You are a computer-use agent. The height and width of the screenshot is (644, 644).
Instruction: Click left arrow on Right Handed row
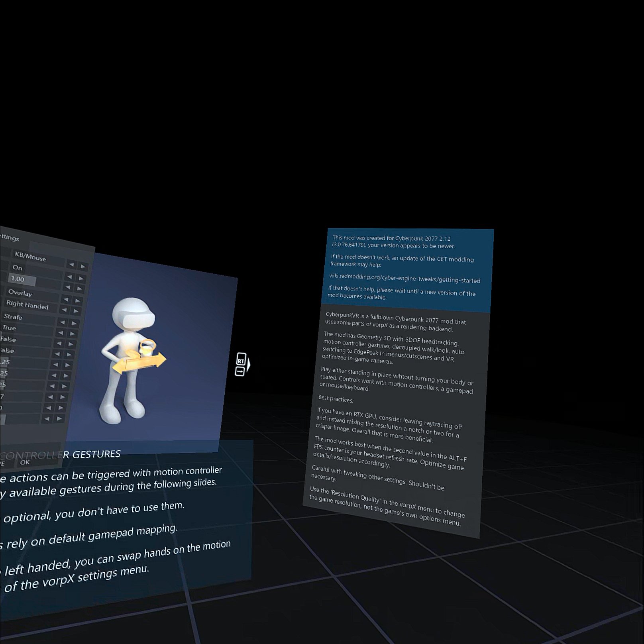coord(65,310)
